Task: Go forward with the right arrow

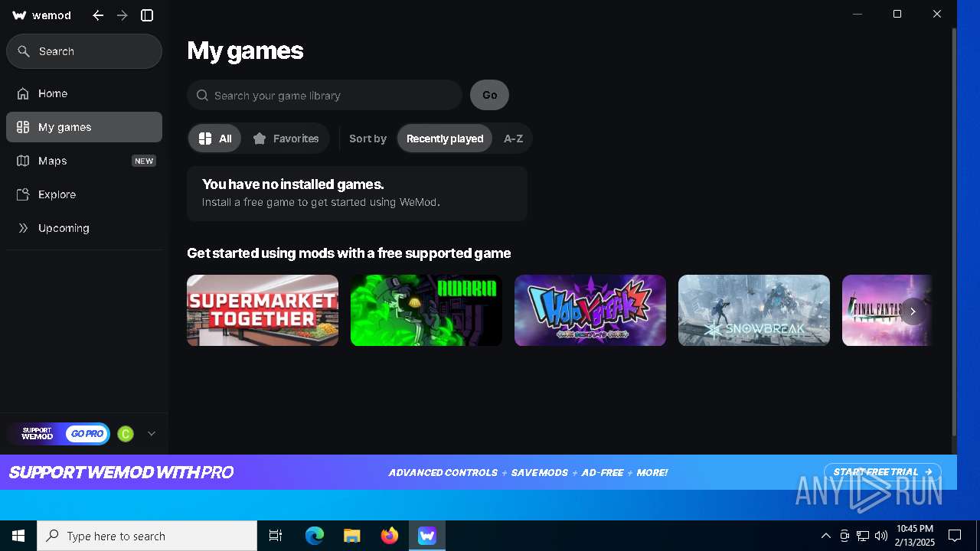Action: 122,15
